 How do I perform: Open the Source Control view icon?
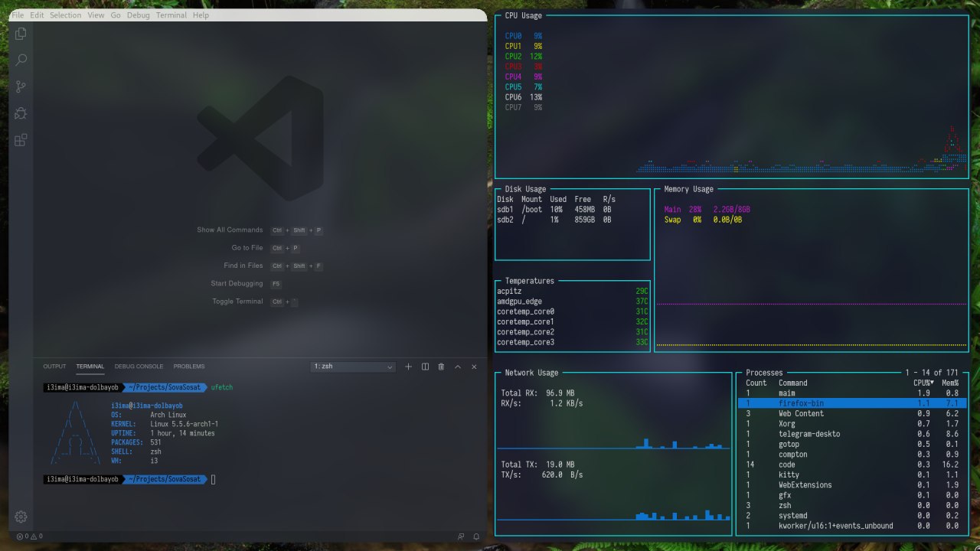click(21, 86)
